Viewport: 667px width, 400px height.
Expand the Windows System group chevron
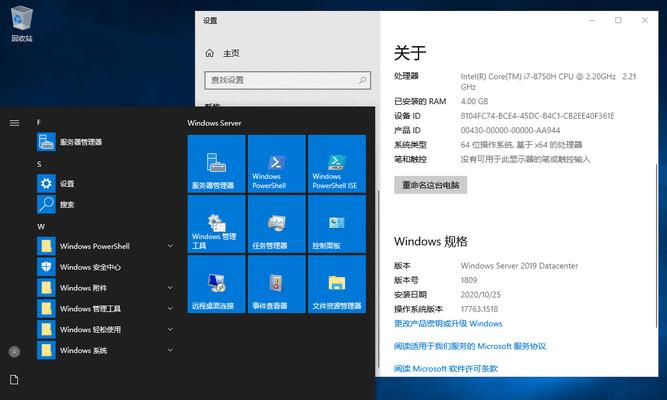[x=170, y=350]
